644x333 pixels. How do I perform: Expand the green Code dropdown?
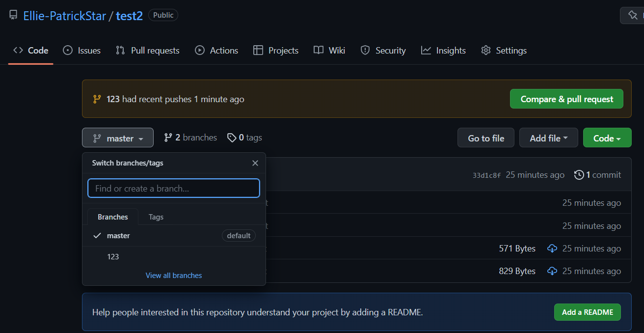pyautogui.click(x=607, y=138)
